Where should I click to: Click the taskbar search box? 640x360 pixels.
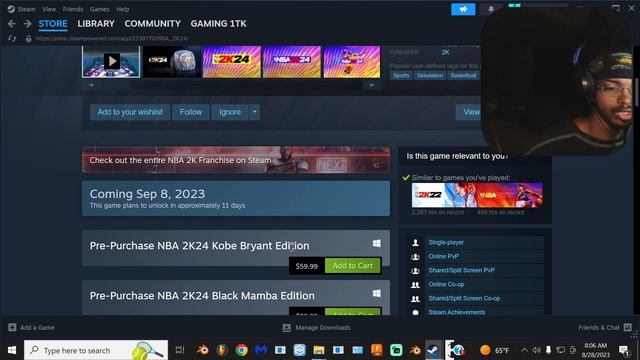pos(96,350)
